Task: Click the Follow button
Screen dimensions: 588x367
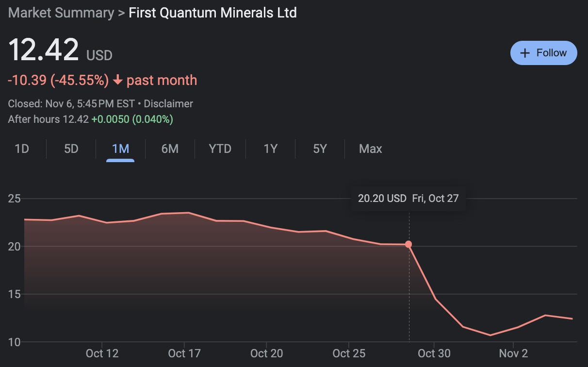Action: (543, 53)
